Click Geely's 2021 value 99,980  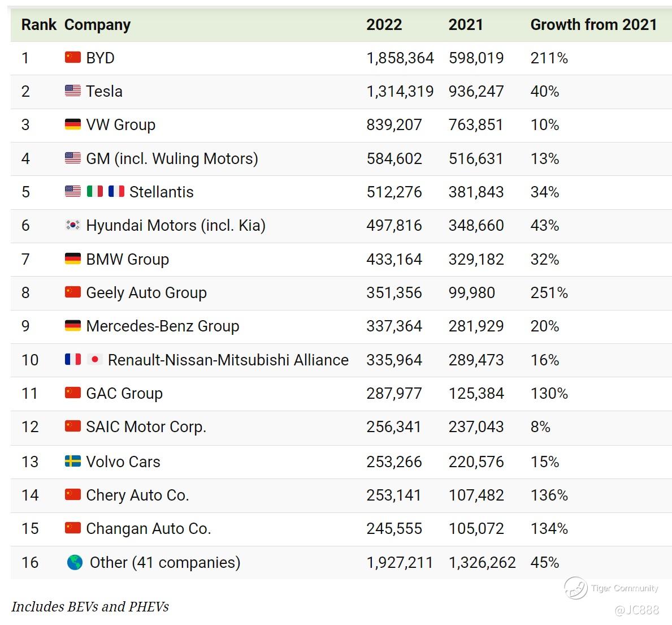pos(472,294)
